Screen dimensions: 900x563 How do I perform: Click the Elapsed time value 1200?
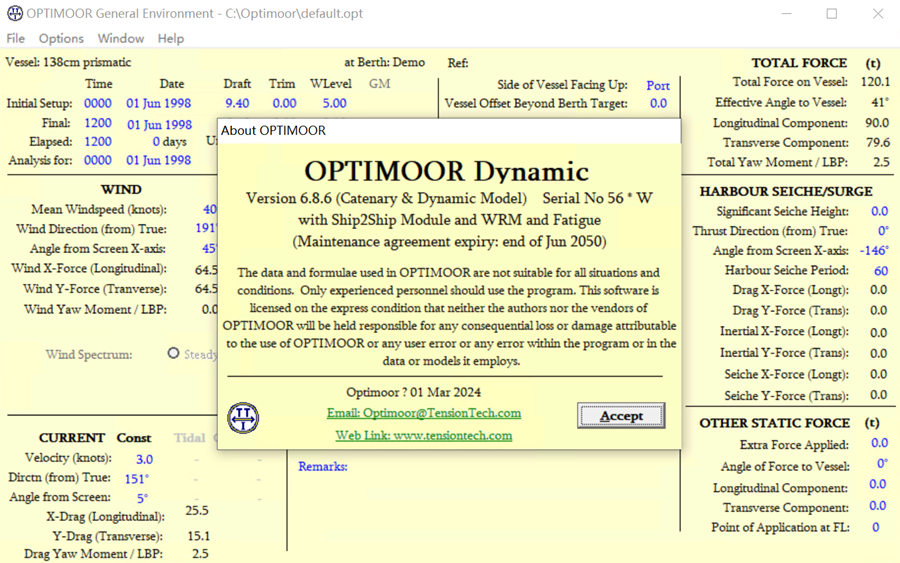[98, 141]
